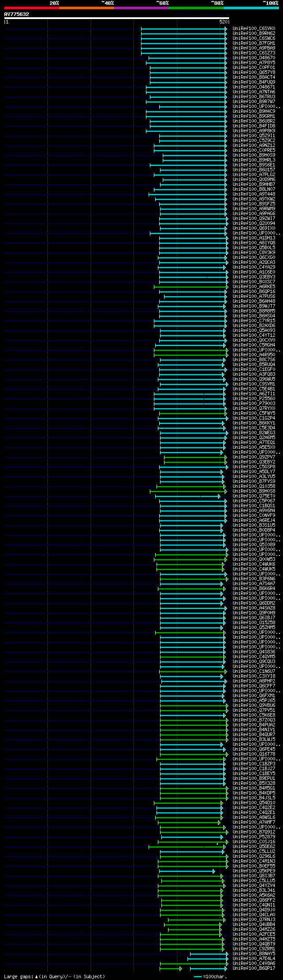Screen dimensions: 283x980
Task: Open hit UniRef100_Q657Y8
Action: 254,72
